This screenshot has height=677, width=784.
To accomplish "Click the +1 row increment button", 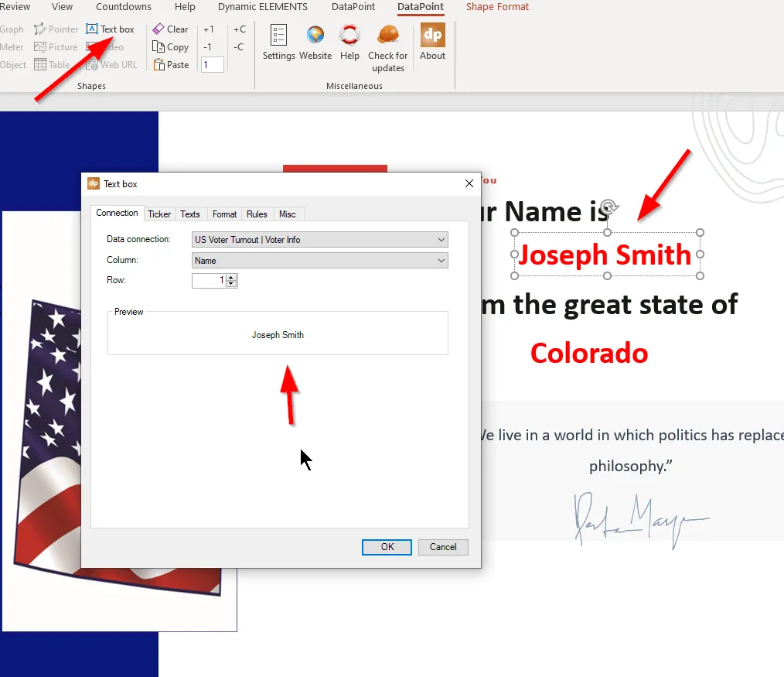I will coord(209,29).
